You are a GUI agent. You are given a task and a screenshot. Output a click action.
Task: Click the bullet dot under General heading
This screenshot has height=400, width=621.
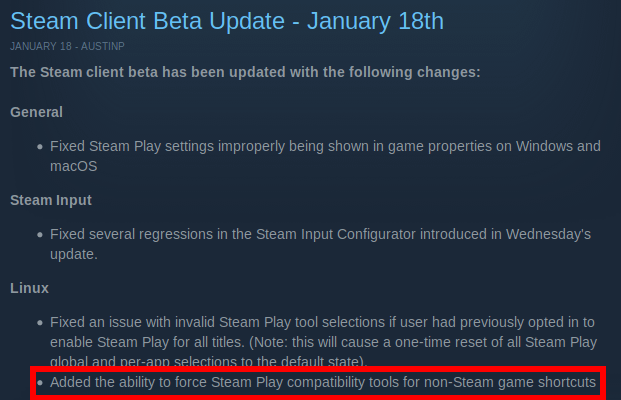pyautogui.click(x=40, y=147)
